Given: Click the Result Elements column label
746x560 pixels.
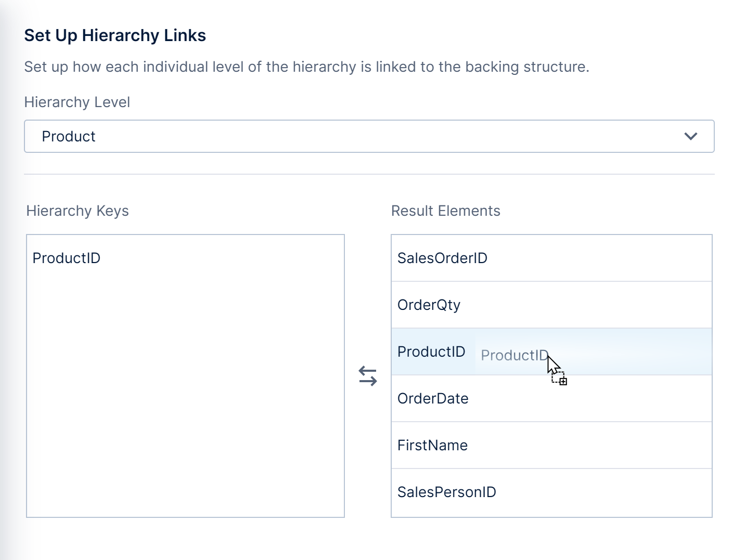Looking at the screenshot, I should [446, 211].
